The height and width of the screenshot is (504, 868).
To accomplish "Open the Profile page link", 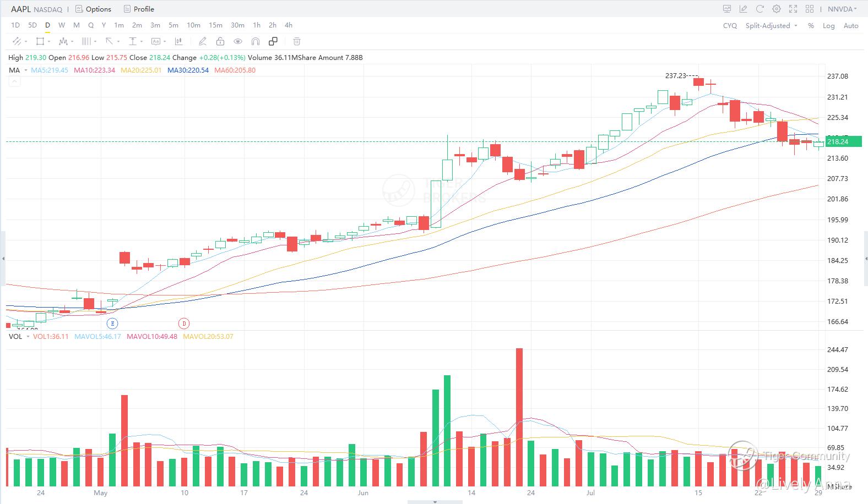I will click(x=144, y=9).
